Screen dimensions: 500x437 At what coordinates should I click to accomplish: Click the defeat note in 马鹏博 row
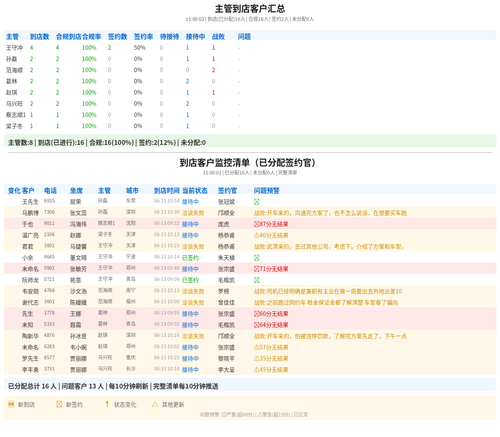tap(330, 213)
